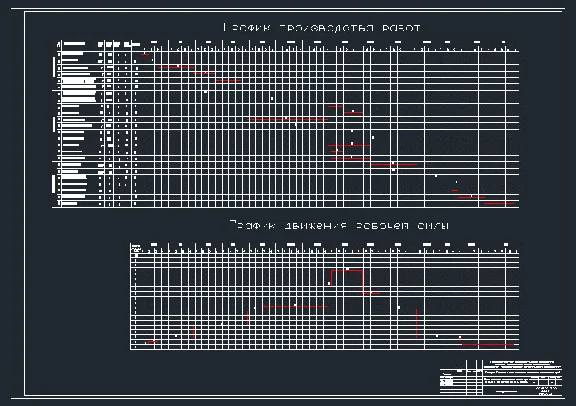576x406 pixels.
Task: Select the red line along the workforce chart's bottom right
Action: (x=488, y=345)
